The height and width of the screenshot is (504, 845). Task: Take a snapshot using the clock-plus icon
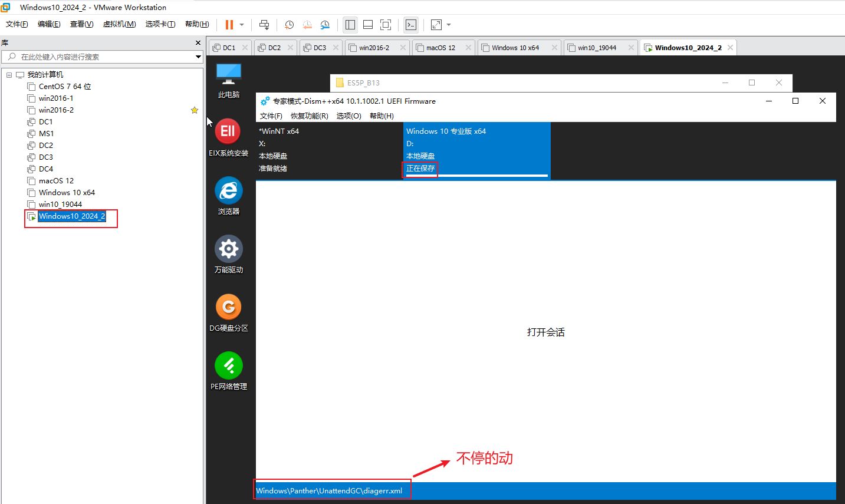[289, 25]
